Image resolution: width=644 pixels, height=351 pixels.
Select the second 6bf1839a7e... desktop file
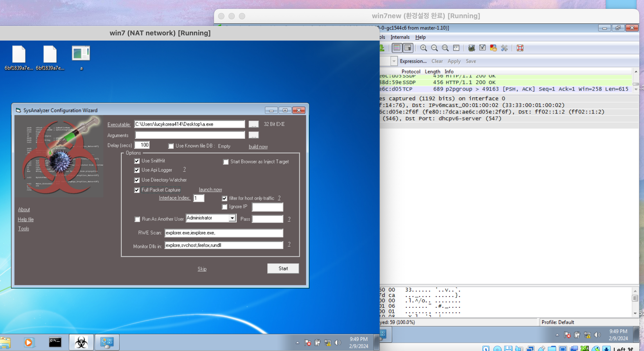click(50, 58)
